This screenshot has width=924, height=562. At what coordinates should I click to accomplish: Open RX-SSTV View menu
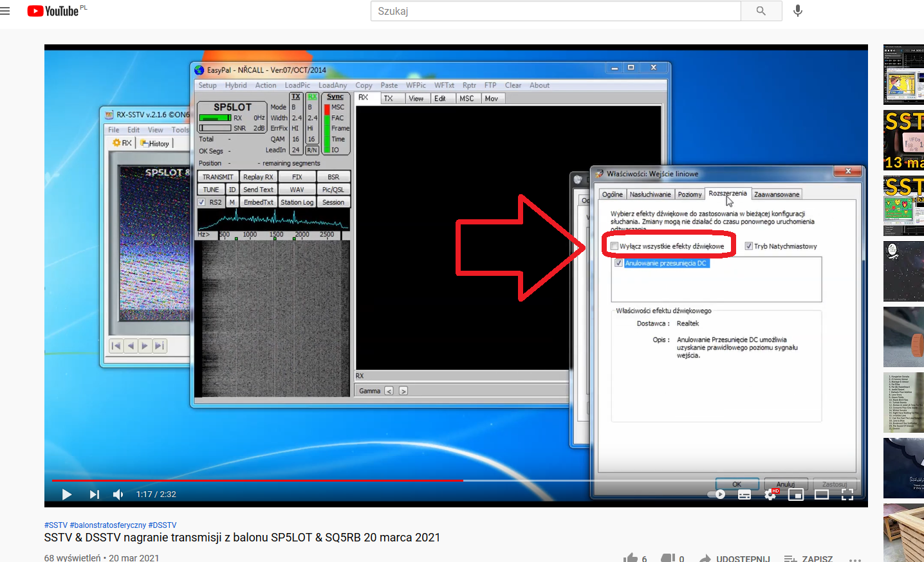pyautogui.click(x=156, y=130)
